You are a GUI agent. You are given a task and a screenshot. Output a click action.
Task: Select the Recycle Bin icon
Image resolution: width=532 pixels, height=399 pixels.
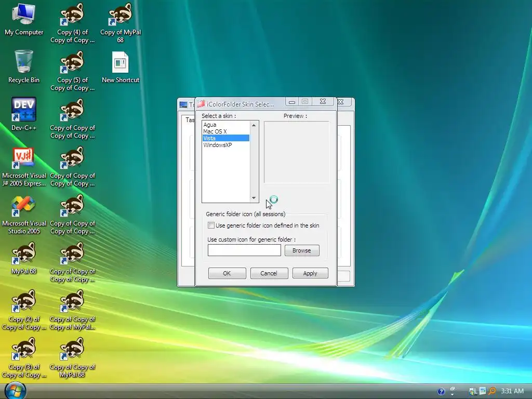[x=24, y=67]
